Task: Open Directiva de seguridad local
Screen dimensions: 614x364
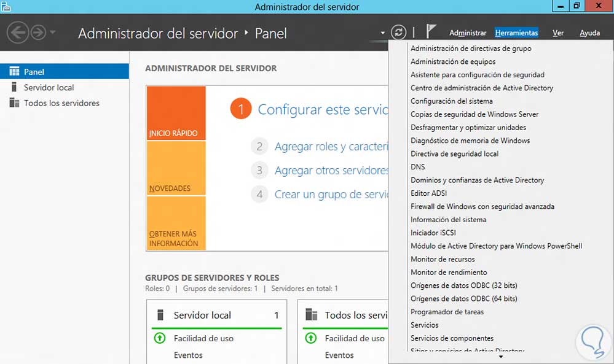Action: pos(454,154)
